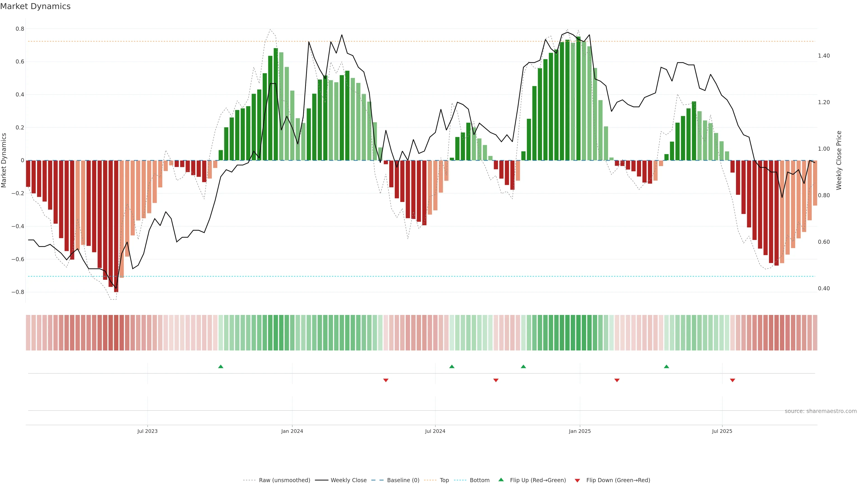Toggle the Weekly Close legend entry
The width and height of the screenshot is (868, 488).
[x=348, y=480]
